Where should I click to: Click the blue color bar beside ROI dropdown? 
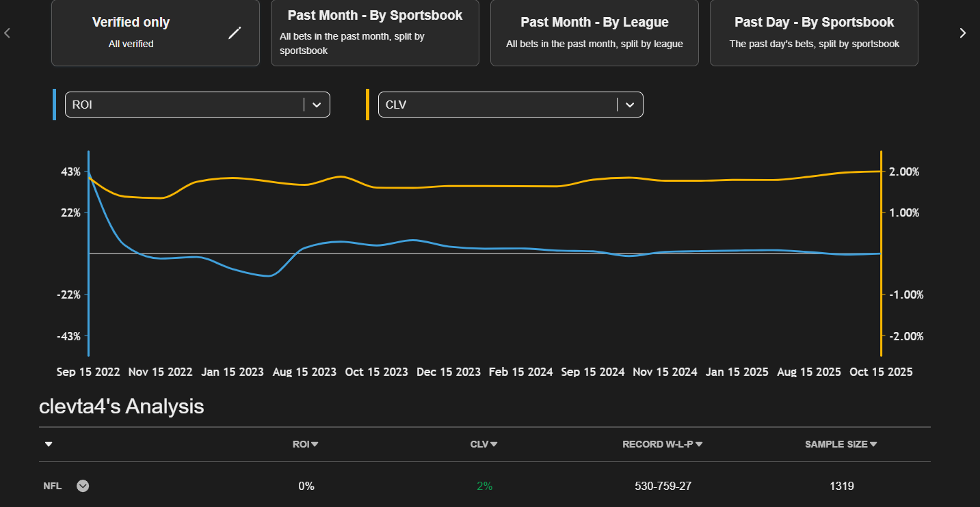pyautogui.click(x=54, y=105)
